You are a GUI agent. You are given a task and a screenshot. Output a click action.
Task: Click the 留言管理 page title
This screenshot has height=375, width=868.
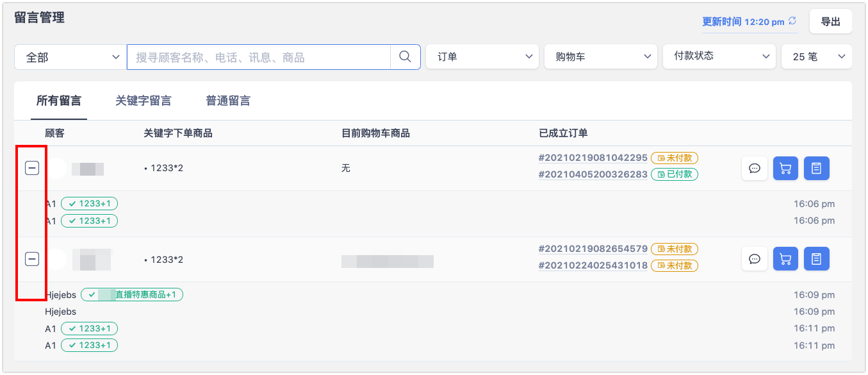[x=39, y=17]
